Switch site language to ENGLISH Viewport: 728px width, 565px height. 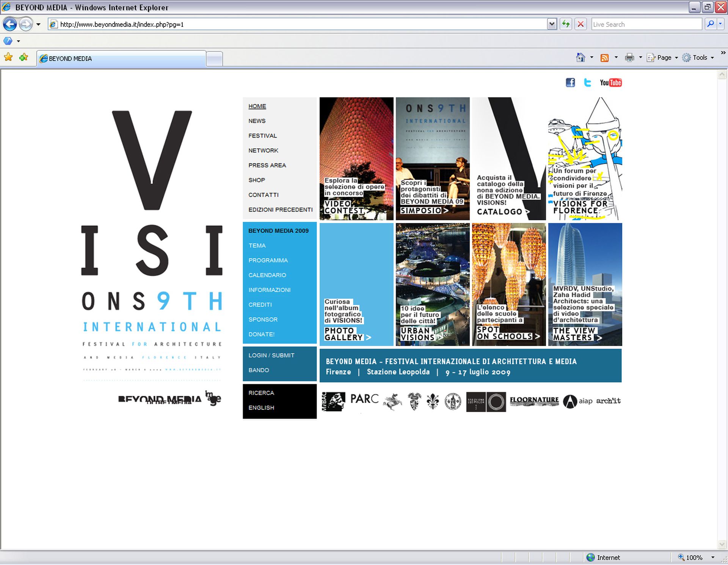(x=261, y=408)
